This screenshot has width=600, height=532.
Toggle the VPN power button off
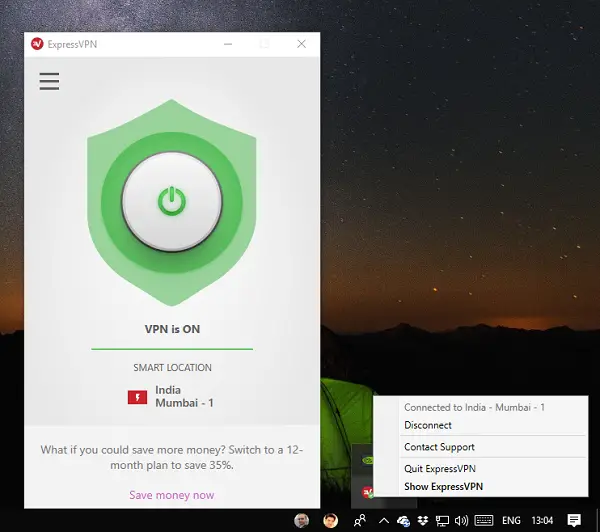pyautogui.click(x=172, y=202)
